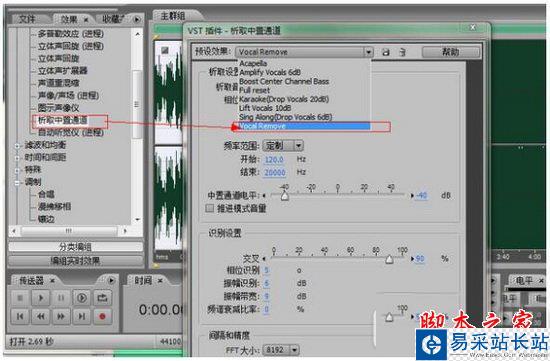Nudge 交叉 slider right arrow
Image resolution: width=550 pixels, height=361 pixels.
click(412, 259)
